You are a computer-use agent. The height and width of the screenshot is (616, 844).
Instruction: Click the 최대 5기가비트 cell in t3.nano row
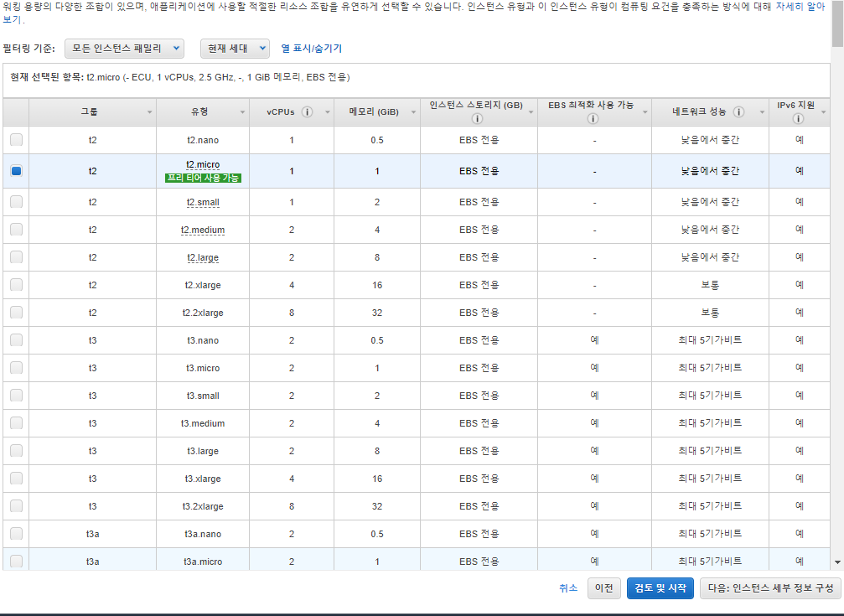710,340
